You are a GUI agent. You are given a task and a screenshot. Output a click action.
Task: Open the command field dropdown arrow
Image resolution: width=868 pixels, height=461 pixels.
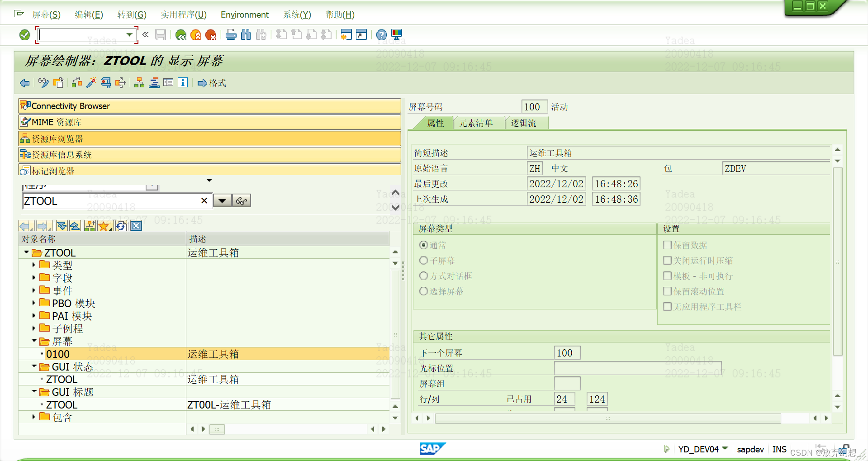[x=129, y=34]
